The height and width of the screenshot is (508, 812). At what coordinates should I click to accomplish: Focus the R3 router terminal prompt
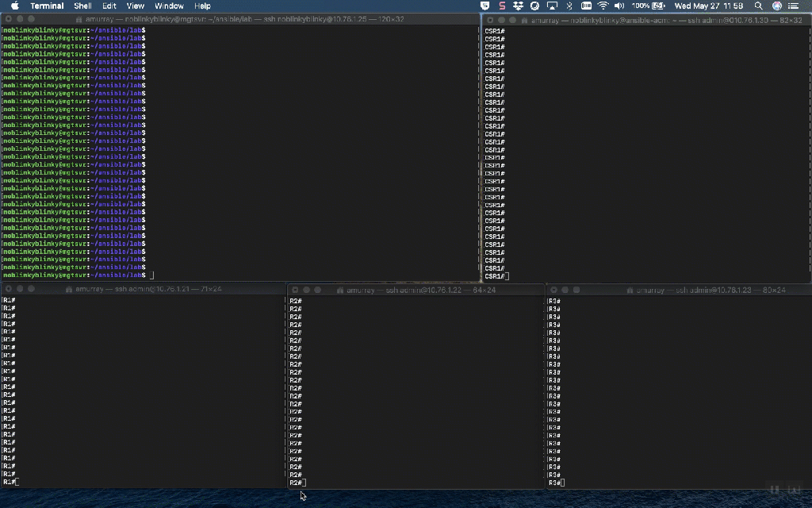coord(562,483)
